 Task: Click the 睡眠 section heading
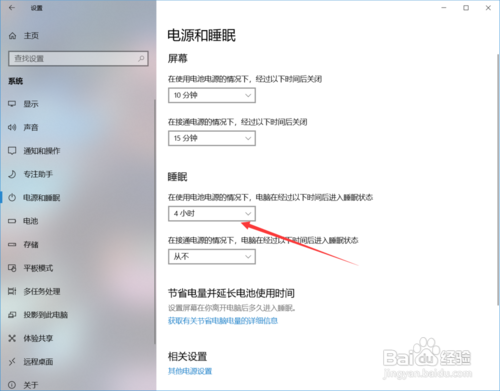[x=178, y=177]
